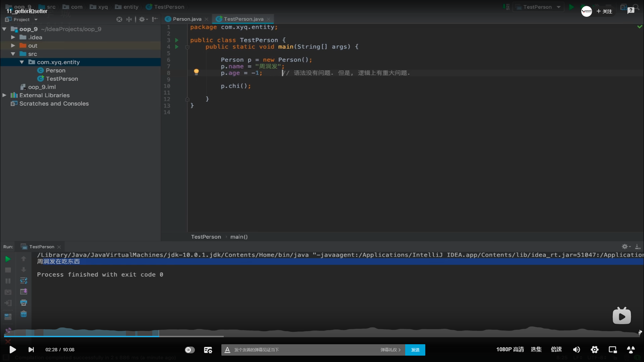Toggle soft-wrap icon in Run console

23,281
